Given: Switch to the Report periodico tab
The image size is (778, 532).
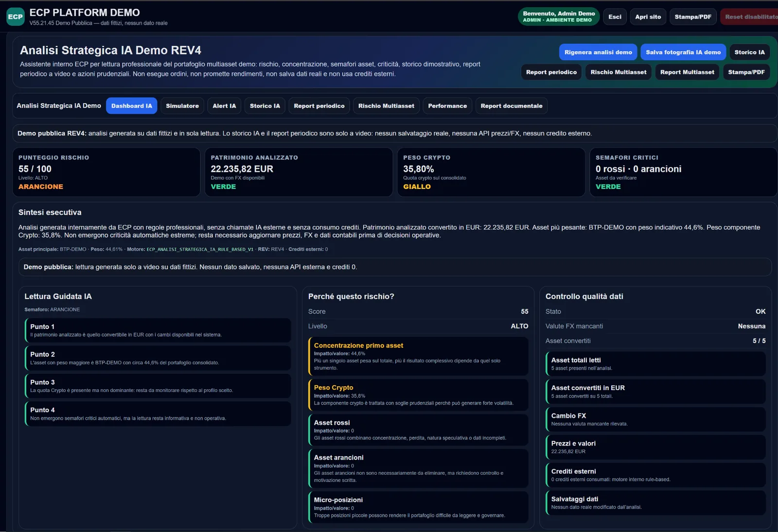Looking at the screenshot, I should click(319, 106).
